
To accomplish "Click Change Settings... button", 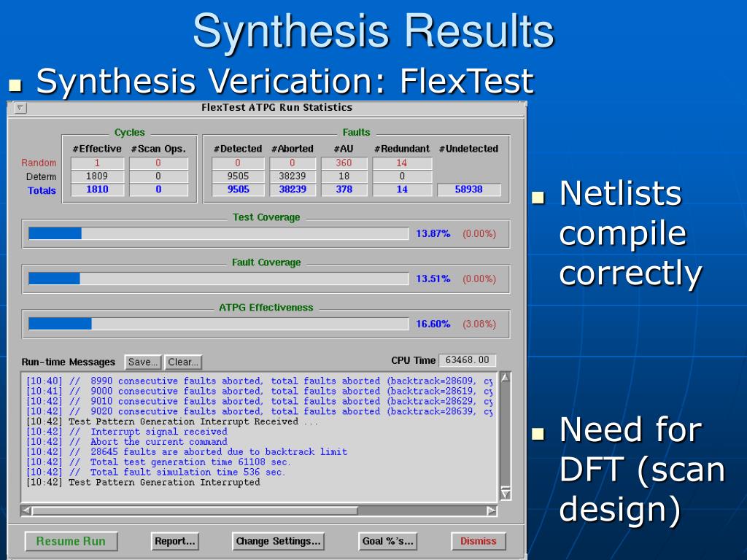I will click(x=278, y=542).
